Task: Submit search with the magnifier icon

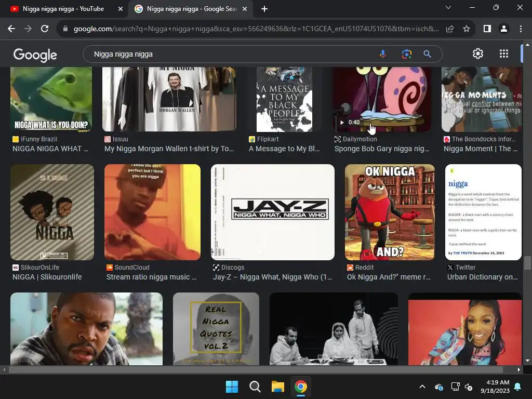Action: click(x=427, y=54)
